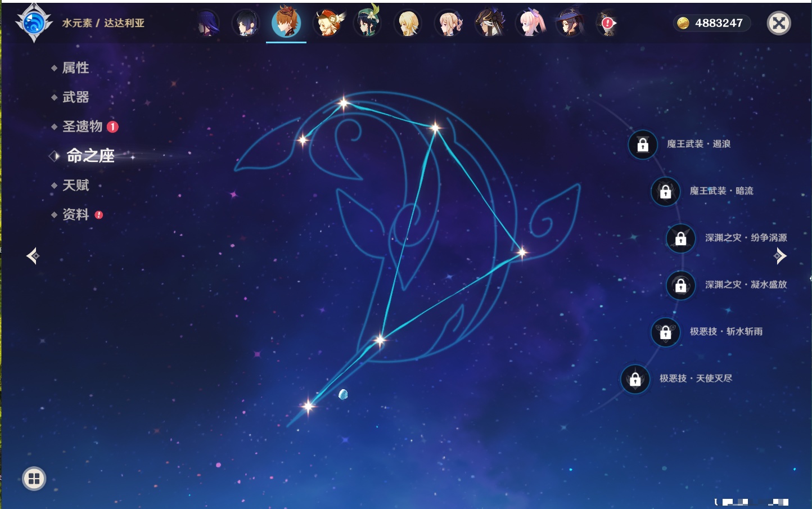This screenshot has height=509, width=812.
Task: Open locked constellation 魔王武装·遏浪
Action: [x=643, y=145]
